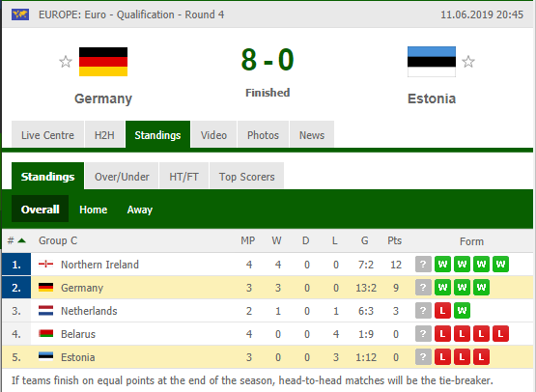
Task: Click the Europe map icon beside competition title
Action: coord(20,14)
